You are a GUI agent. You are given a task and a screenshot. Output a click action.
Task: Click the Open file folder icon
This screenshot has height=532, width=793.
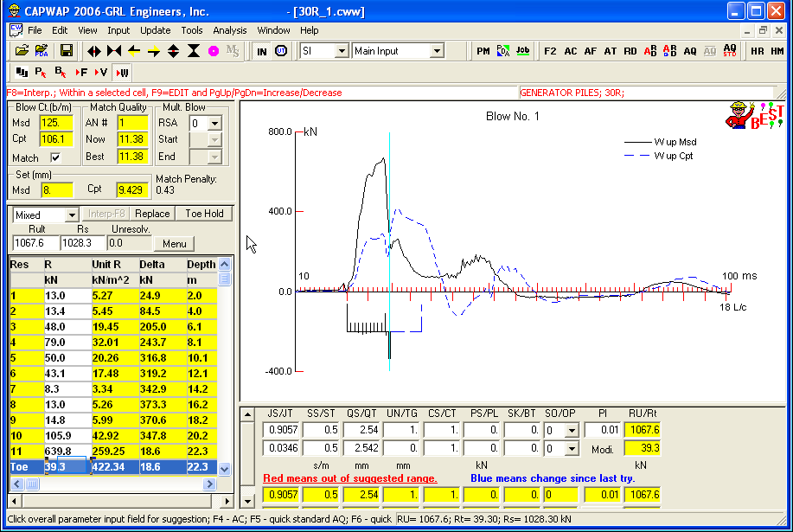tap(22, 50)
